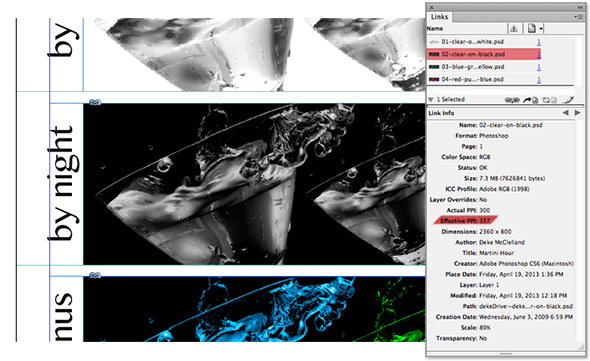The image size is (590, 361).
Task: Select the Links panel tab
Action: pos(439,17)
